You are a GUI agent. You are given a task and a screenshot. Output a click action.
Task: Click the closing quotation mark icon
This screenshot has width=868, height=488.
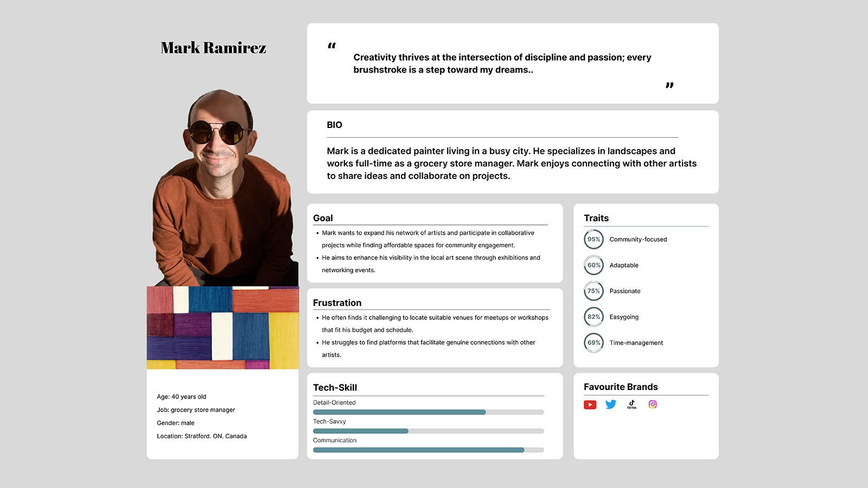click(669, 85)
